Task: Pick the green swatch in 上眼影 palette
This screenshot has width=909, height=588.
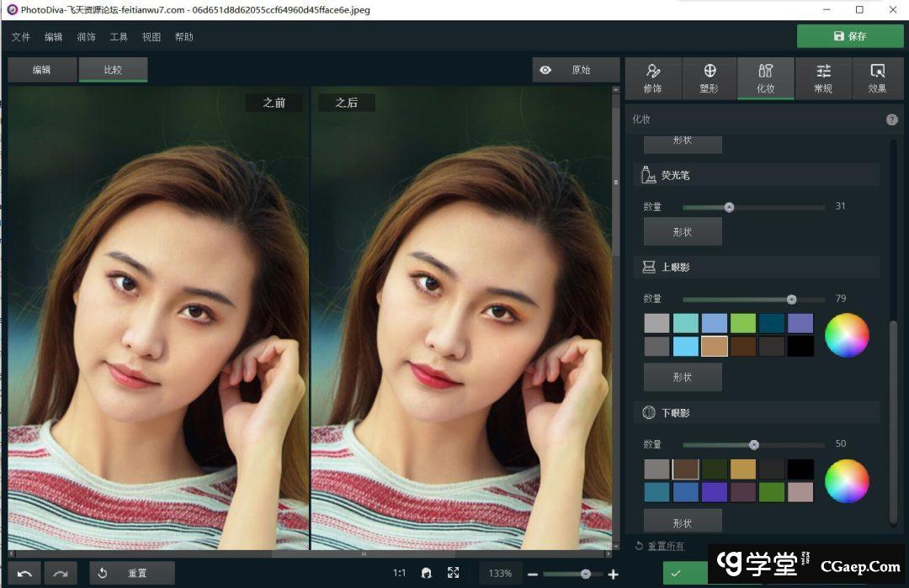Action: click(743, 323)
